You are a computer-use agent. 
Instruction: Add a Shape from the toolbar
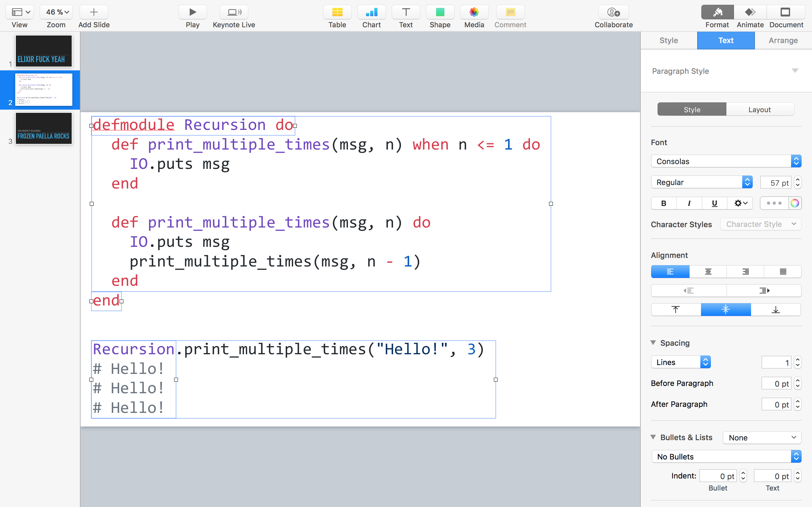coord(440,12)
